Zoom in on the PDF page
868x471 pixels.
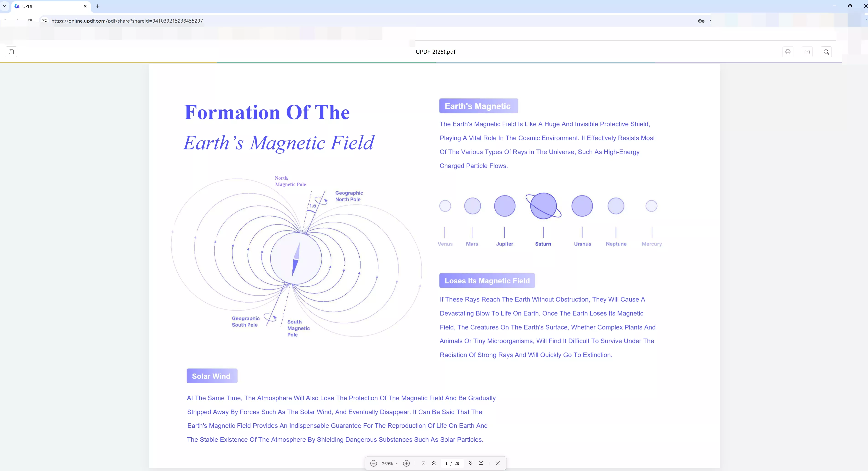406,463
